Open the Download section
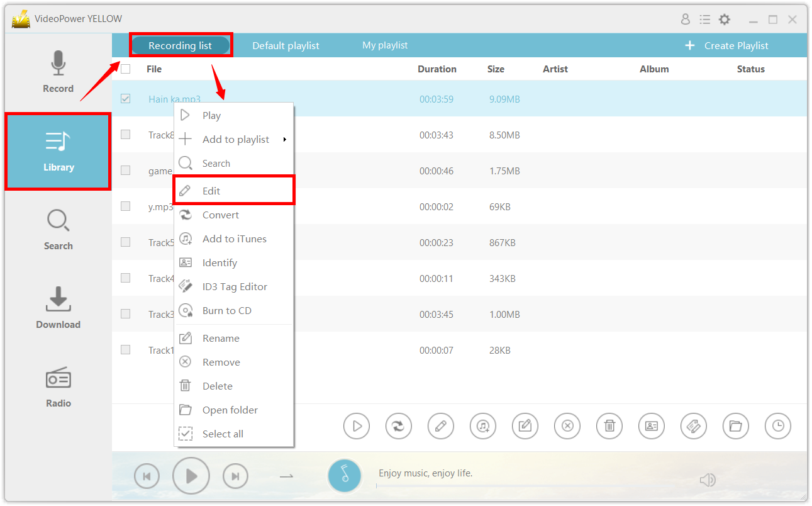This screenshot has height=506, width=812. (58, 308)
